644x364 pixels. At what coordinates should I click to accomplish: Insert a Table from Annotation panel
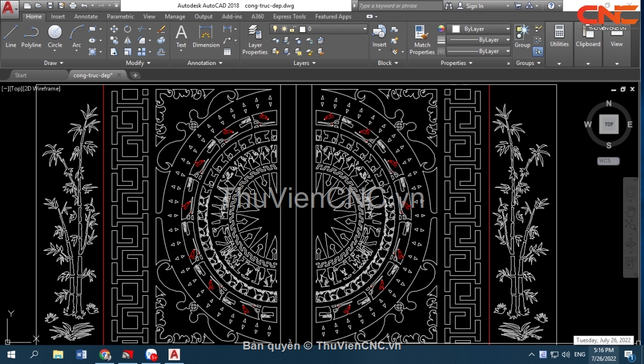227,52
